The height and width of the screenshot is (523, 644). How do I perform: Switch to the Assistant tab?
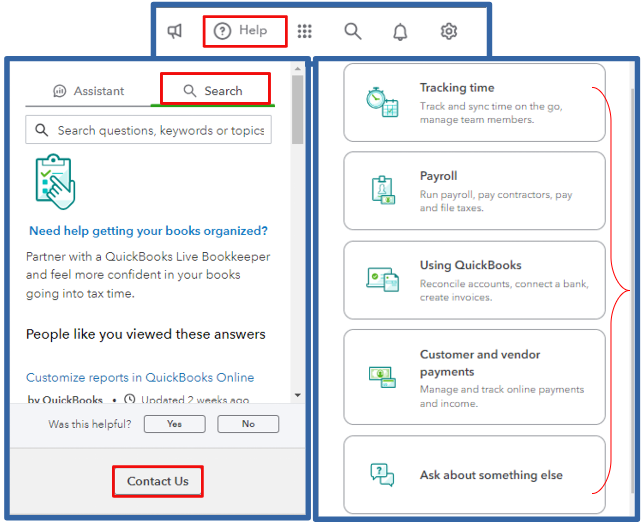click(x=88, y=91)
